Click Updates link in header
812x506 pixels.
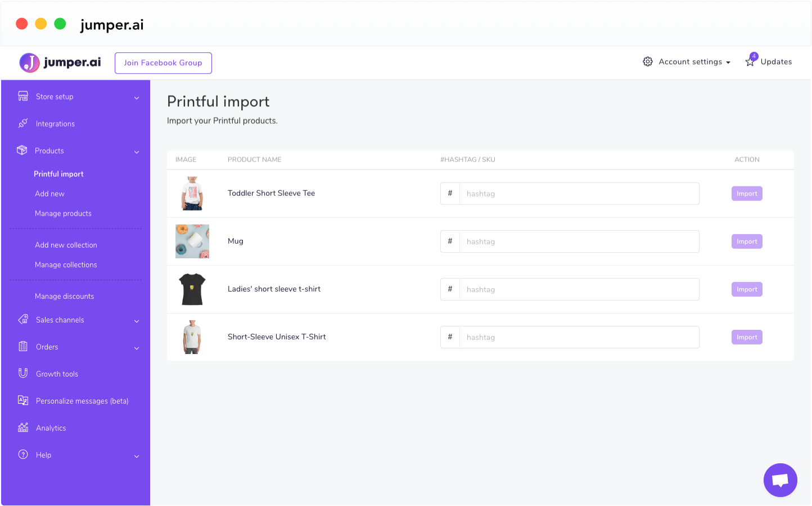click(776, 62)
